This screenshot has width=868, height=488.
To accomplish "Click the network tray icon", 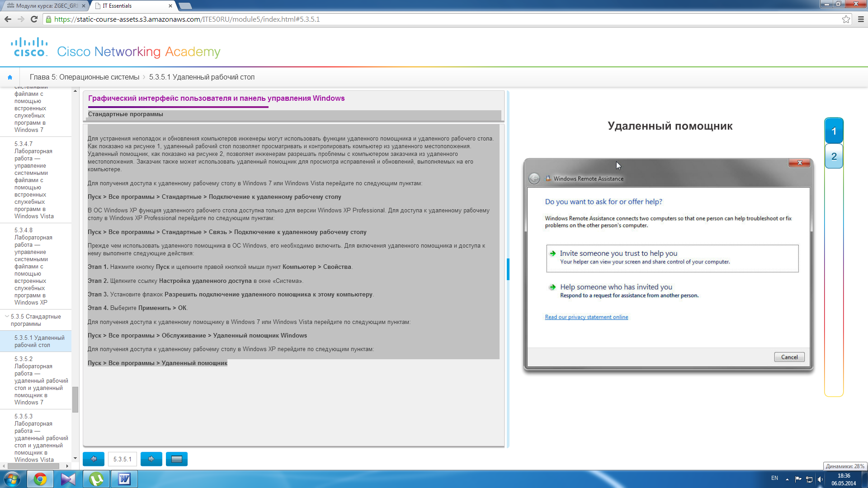I will click(x=809, y=479).
